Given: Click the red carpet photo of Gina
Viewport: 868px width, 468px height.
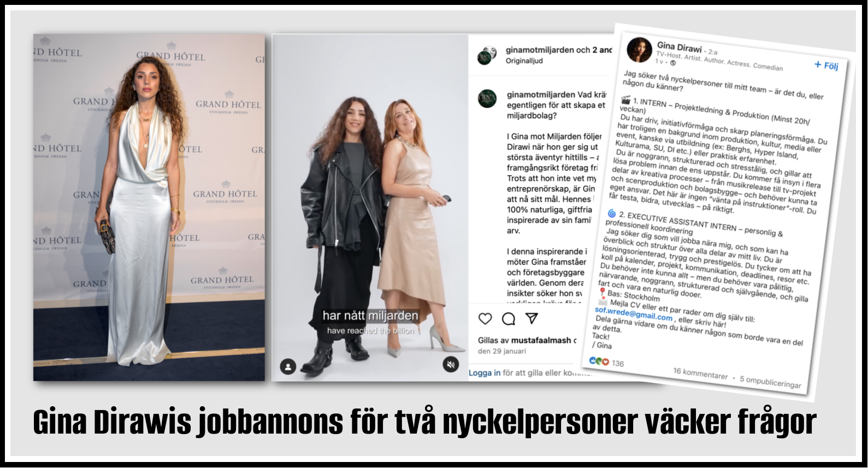Looking at the screenshot, I should [x=149, y=208].
